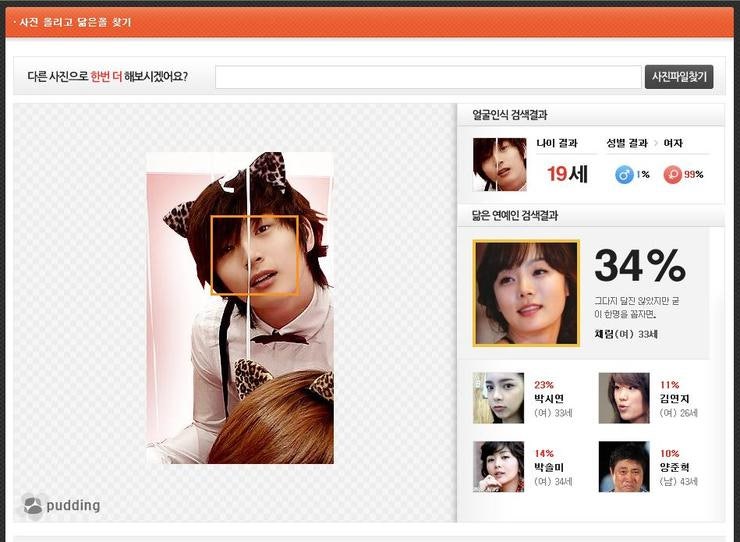Open the small face result thumbnail beside 19세

[x=499, y=164]
